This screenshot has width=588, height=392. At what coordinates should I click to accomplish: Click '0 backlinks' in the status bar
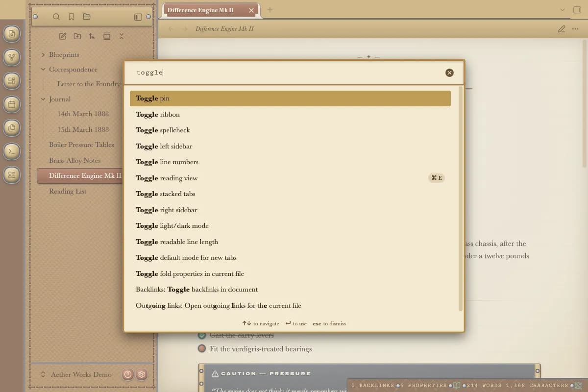[x=372, y=386]
